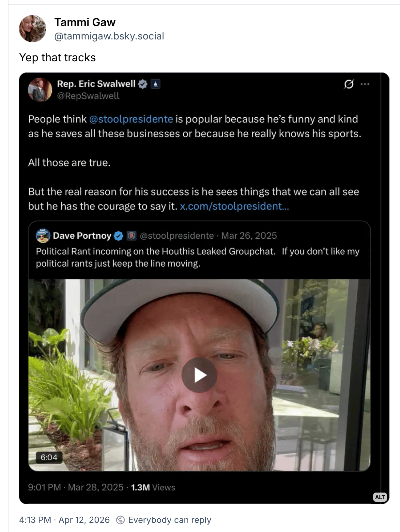Click the reply-permission globe icon
Viewport: 400px width, 532px height.
tap(120, 520)
